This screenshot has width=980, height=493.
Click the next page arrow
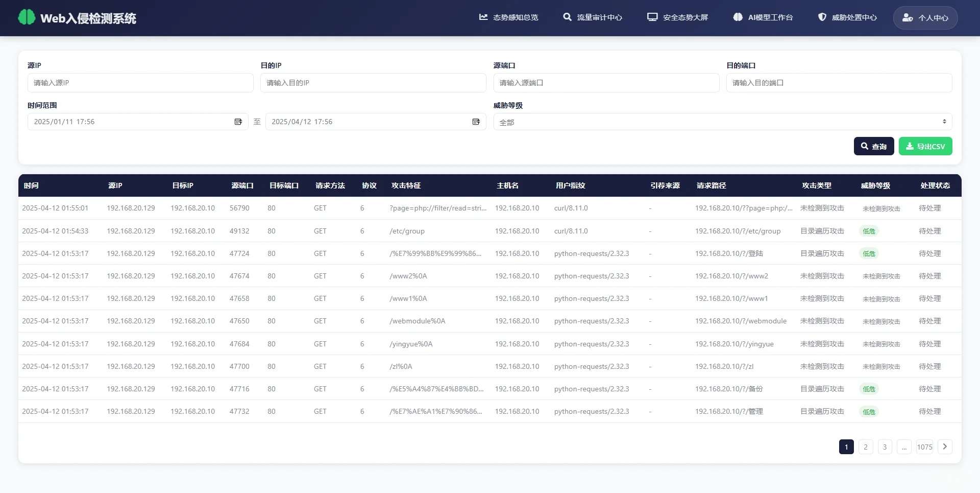pos(945,447)
